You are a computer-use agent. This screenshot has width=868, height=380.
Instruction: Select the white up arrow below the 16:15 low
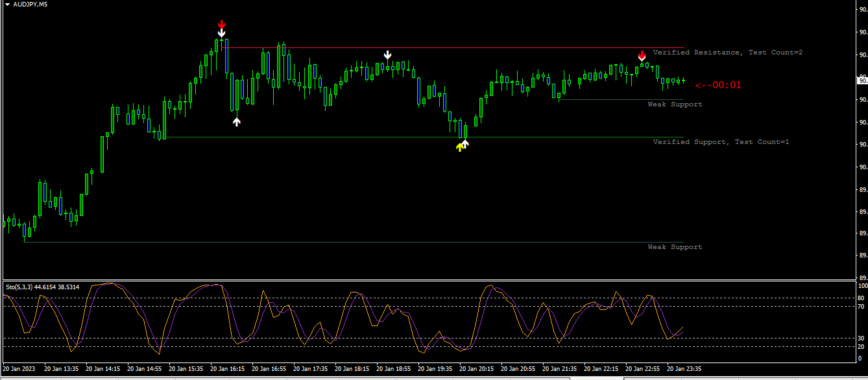click(237, 121)
